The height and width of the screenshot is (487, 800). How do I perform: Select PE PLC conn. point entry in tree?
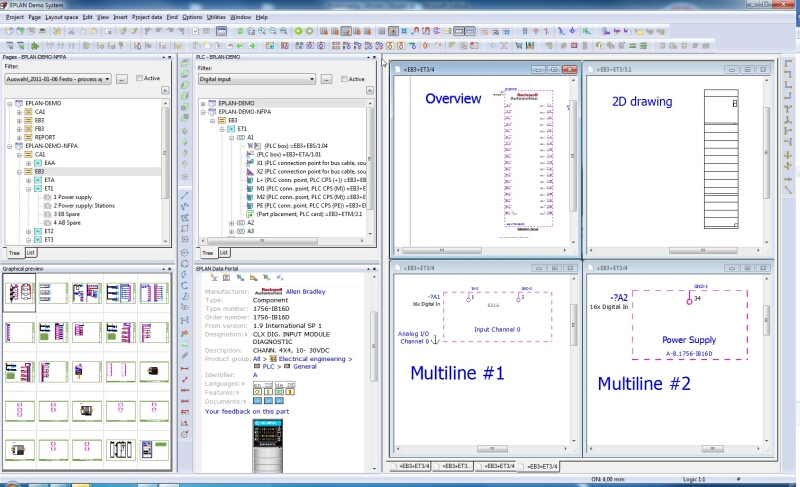click(x=311, y=206)
